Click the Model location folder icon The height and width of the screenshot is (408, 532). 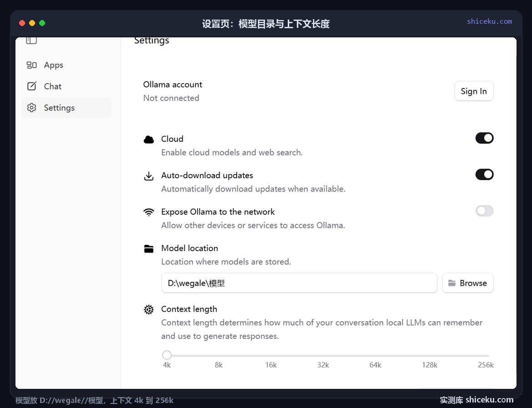pos(148,249)
